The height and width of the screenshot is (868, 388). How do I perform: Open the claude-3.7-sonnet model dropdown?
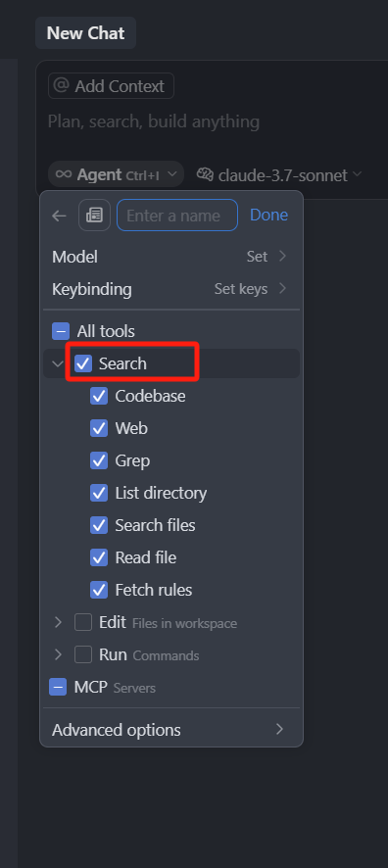click(279, 175)
